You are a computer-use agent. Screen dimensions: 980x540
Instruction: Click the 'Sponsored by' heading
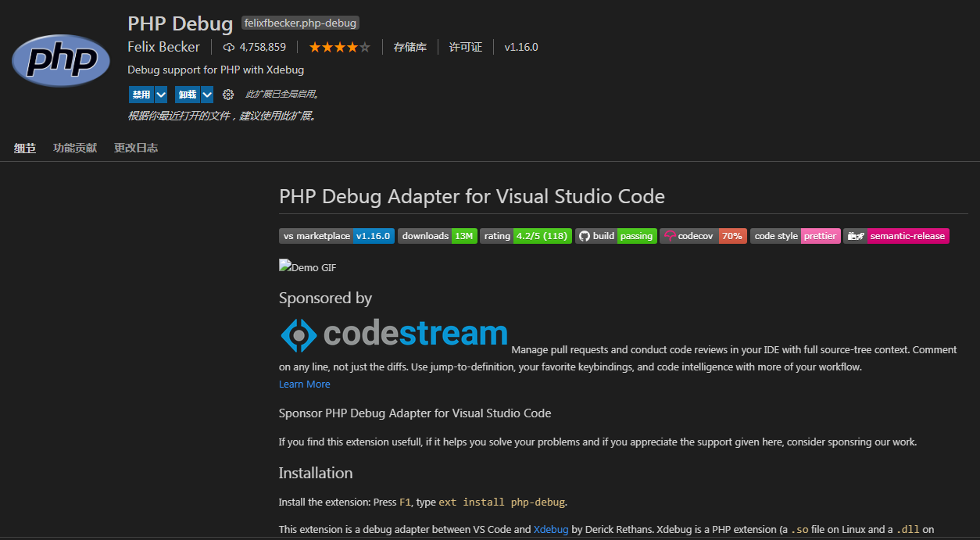pyautogui.click(x=325, y=298)
